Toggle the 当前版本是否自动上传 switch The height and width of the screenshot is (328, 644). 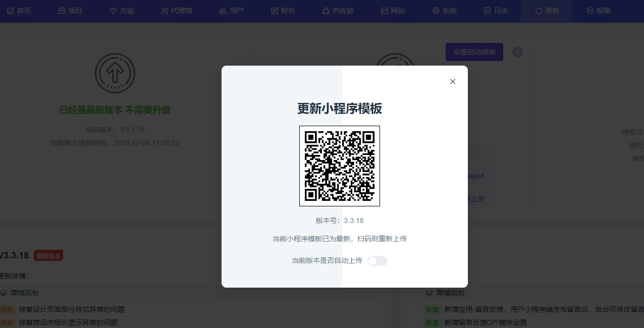click(377, 261)
